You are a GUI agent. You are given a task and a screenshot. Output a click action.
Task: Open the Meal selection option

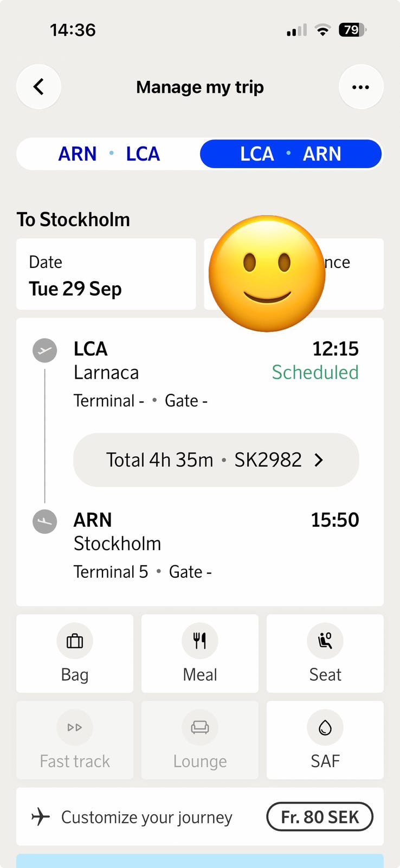200,653
